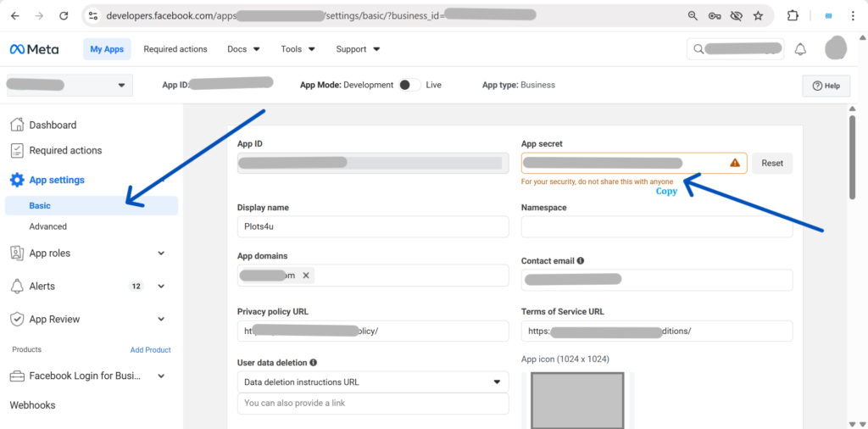Click into the Privacy policy URL field
Screen dimensions: 868x429
373,331
